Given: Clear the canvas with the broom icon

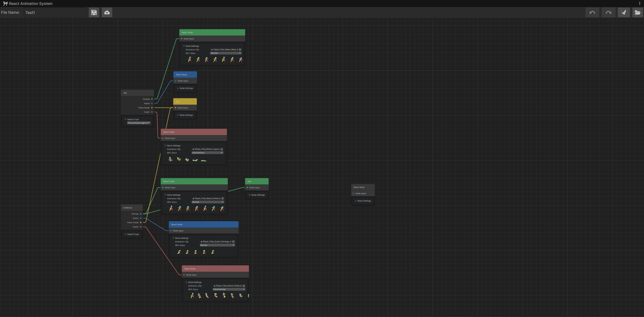Looking at the screenshot, I should tap(624, 12).
